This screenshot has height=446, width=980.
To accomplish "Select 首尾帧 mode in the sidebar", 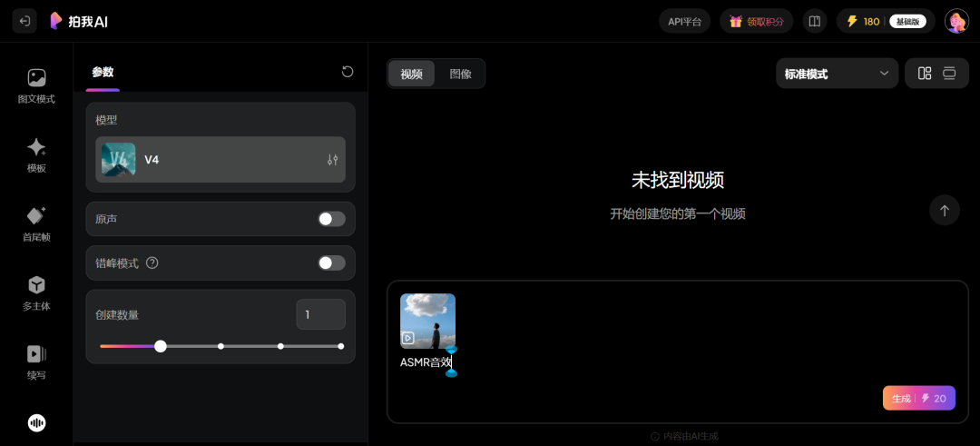I will coord(36,224).
